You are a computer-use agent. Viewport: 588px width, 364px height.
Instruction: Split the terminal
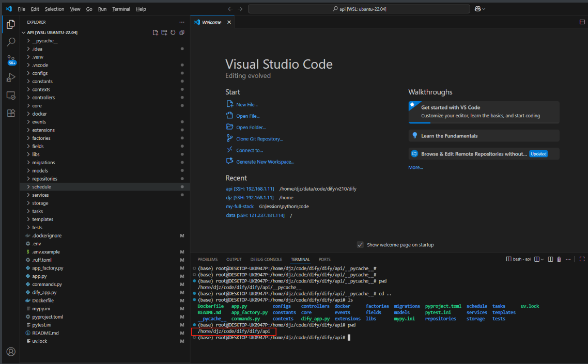point(550,259)
